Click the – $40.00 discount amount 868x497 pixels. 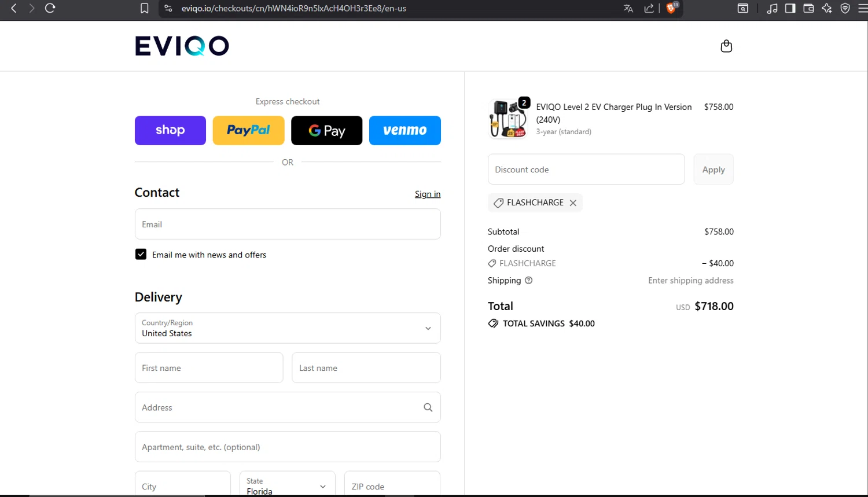coord(718,263)
